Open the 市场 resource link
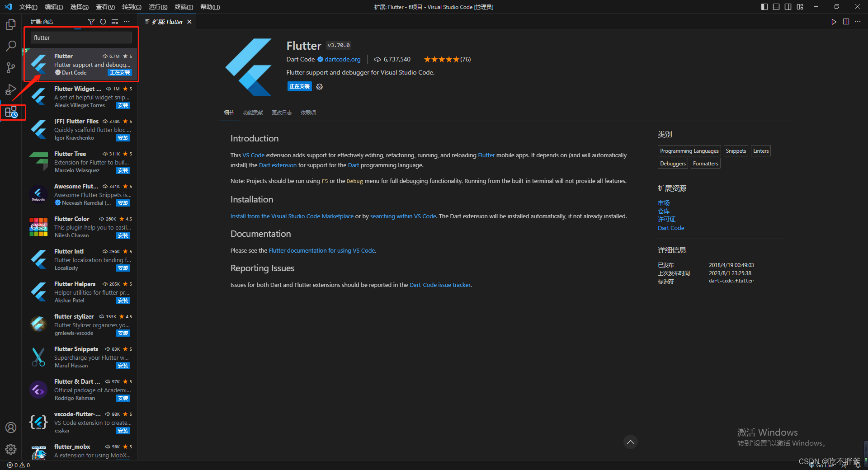The image size is (868, 470). (x=664, y=203)
